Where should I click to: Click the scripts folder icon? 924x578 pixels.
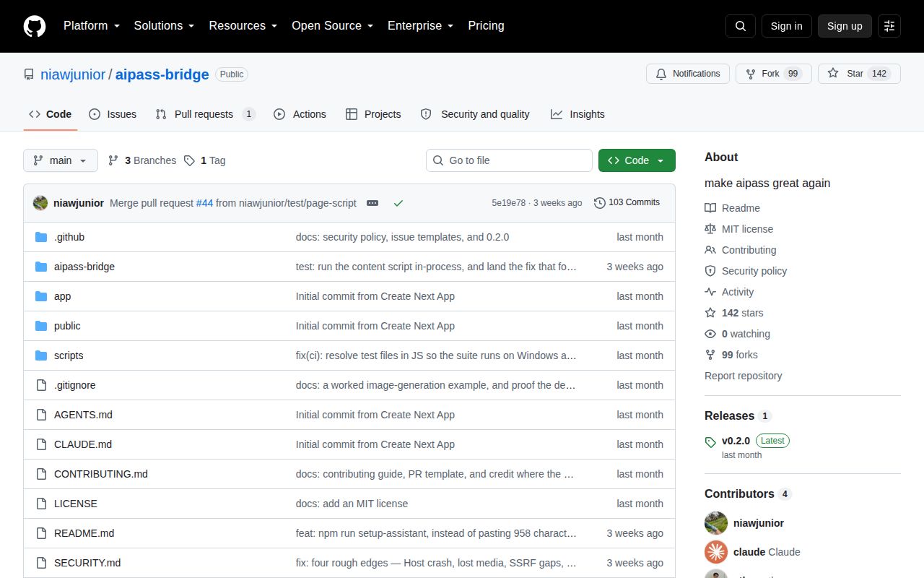click(41, 355)
